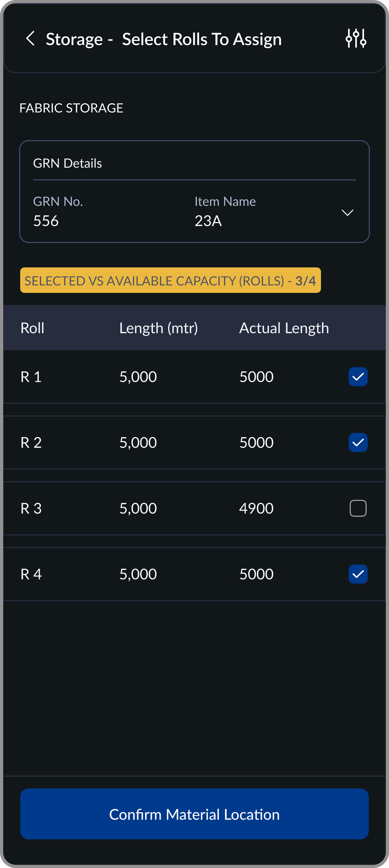Click the yellow capacity banner showing 3/4
The image size is (389, 868).
point(170,280)
